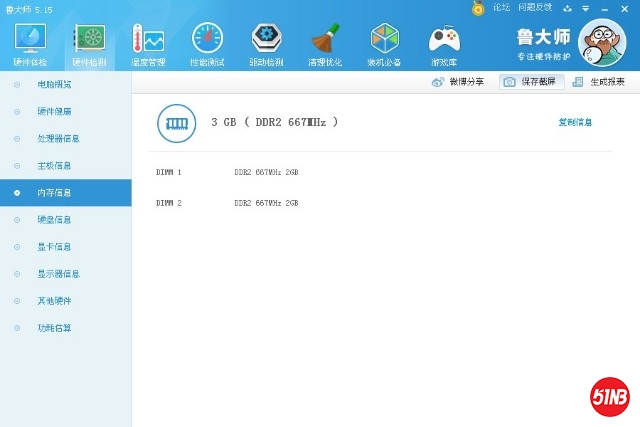Click the 复制信息 copy info link
Image resolution: width=640 pixels, height=427 pixels.
pyautogui.click(x=575, y=122)
